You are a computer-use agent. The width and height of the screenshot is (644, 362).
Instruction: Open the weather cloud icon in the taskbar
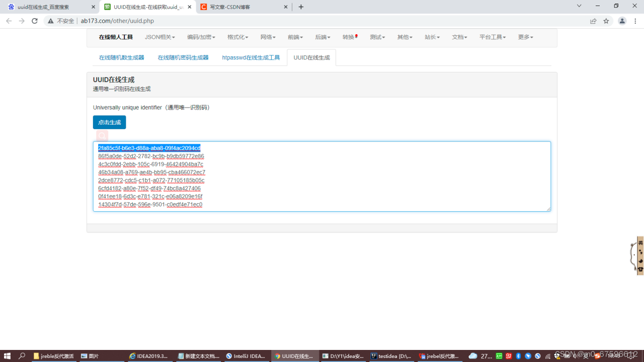click(x=472, y=356)
